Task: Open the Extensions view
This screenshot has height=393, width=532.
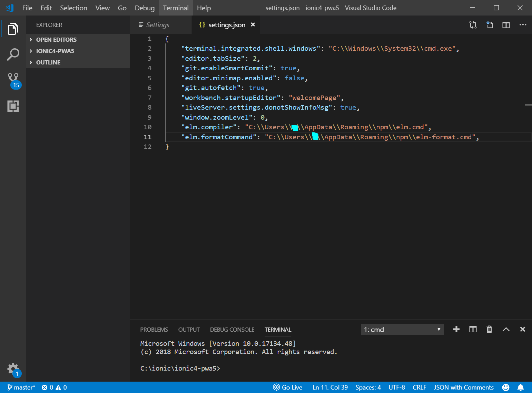Action: click(x=13, y=106)
